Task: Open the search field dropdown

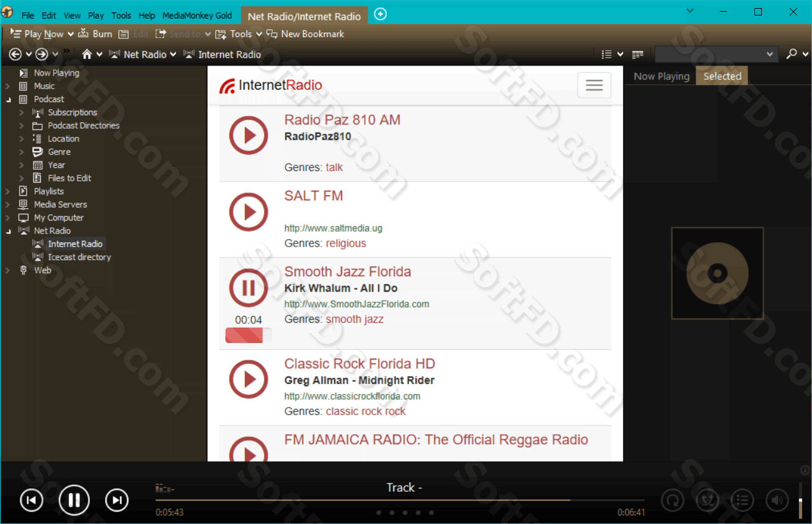Action: coord(770,55)
